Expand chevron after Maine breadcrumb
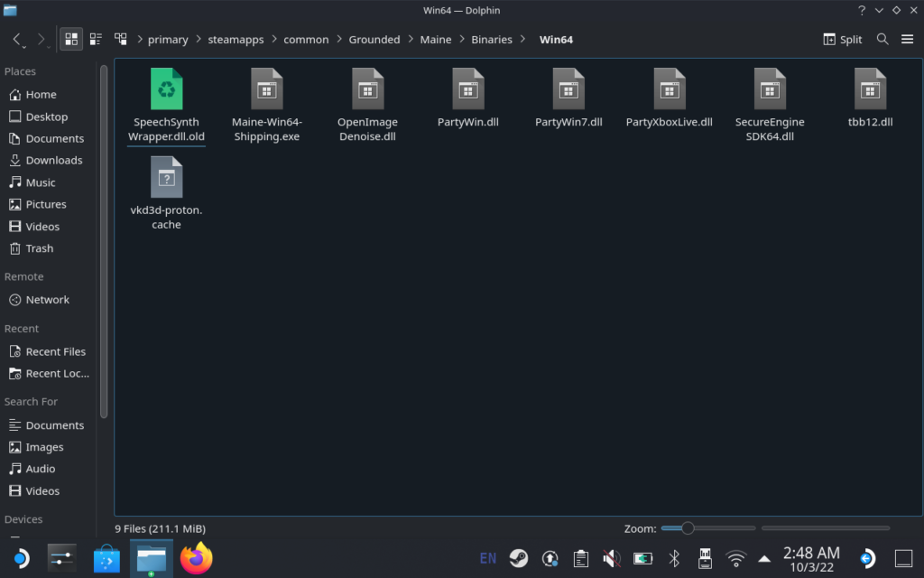The height and width of the screenshot is (578, 924). 462,40
